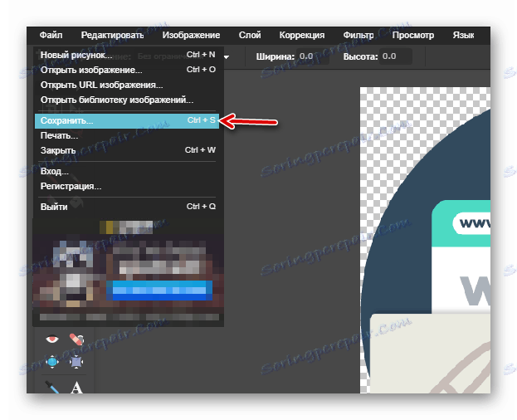Choose Регистрация... menu entry
This screenshot has width=517, height=420.
(127, 186)
